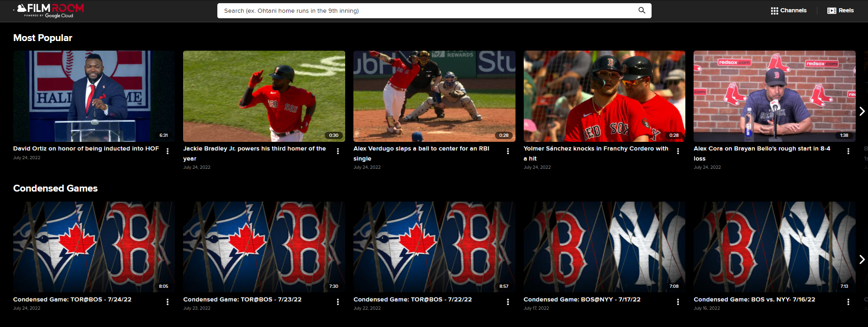The width and height of the screenshot is (868, 327).
Task: Play David Ortiz Hall of Fame thumbnail
Action: point(94,96)
